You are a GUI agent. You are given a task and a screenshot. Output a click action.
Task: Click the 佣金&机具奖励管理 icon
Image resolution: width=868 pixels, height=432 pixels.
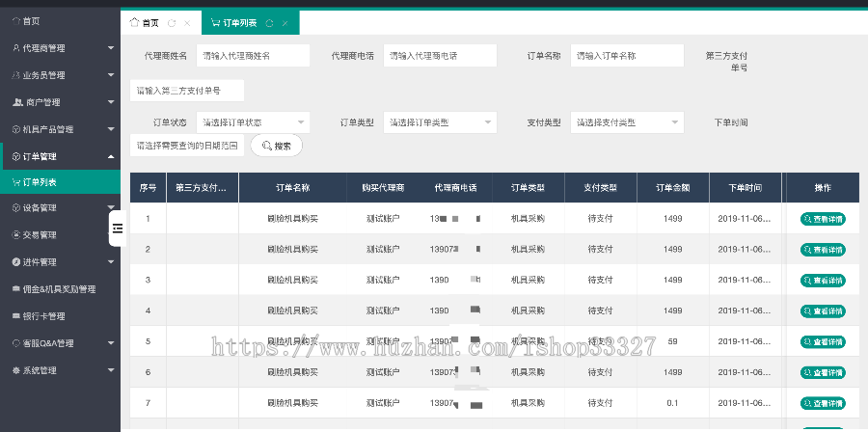pos(16,289)
